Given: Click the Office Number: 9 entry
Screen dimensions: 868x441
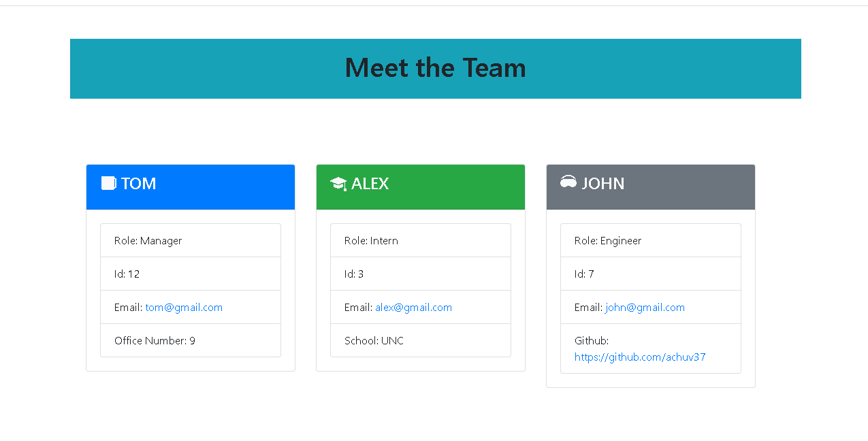Looking at the screenshot, I should coord(190,340).
